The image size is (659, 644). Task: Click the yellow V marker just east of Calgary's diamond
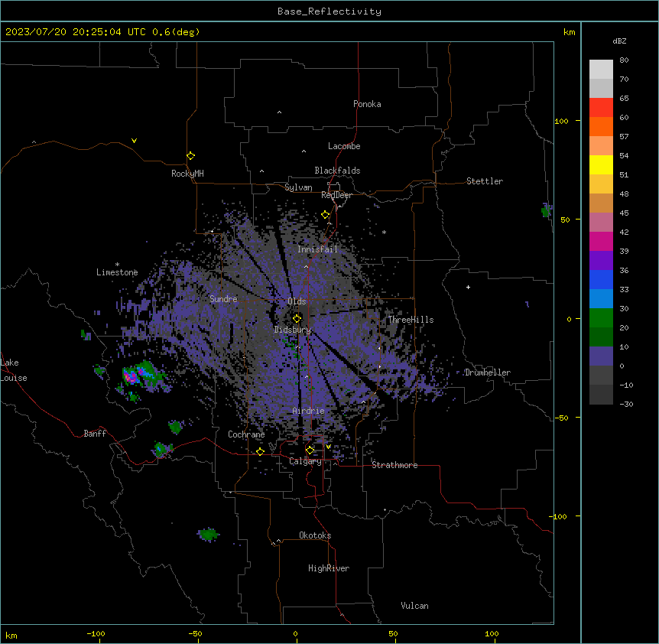(x=328, y=447)
